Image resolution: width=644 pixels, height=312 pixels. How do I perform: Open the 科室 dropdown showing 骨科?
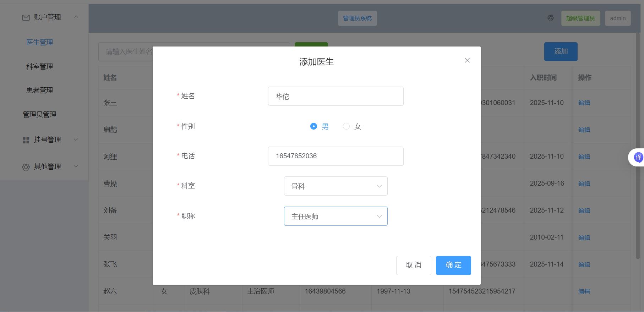pos(335,186)
